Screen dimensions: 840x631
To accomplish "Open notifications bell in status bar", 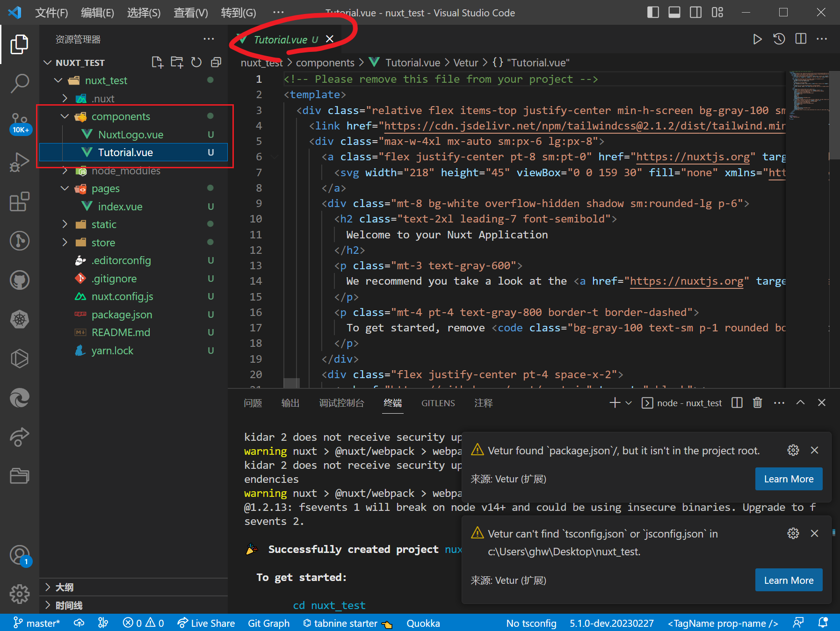I will click(823, 623).
